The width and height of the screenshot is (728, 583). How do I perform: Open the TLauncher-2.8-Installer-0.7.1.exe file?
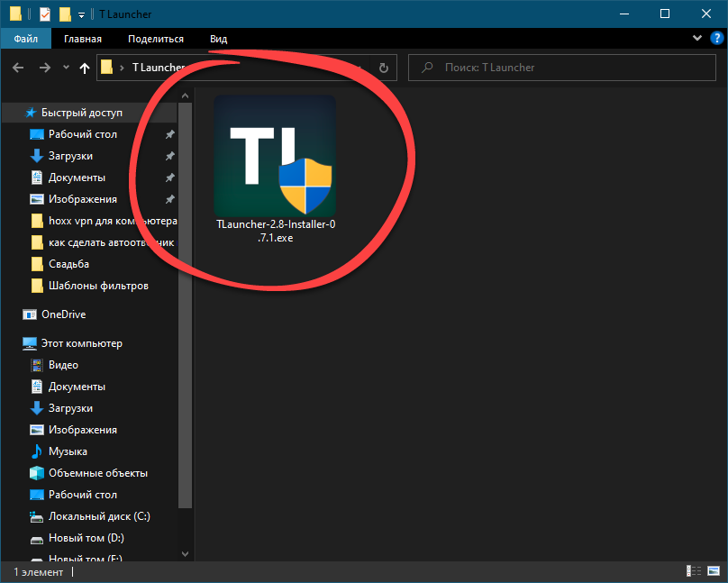(275, 169)
